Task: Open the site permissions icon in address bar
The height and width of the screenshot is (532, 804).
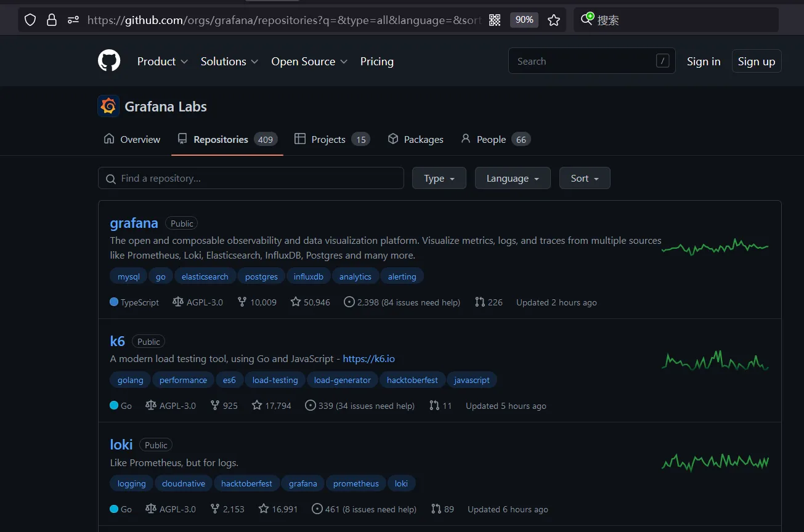Action: coord(73,20)
